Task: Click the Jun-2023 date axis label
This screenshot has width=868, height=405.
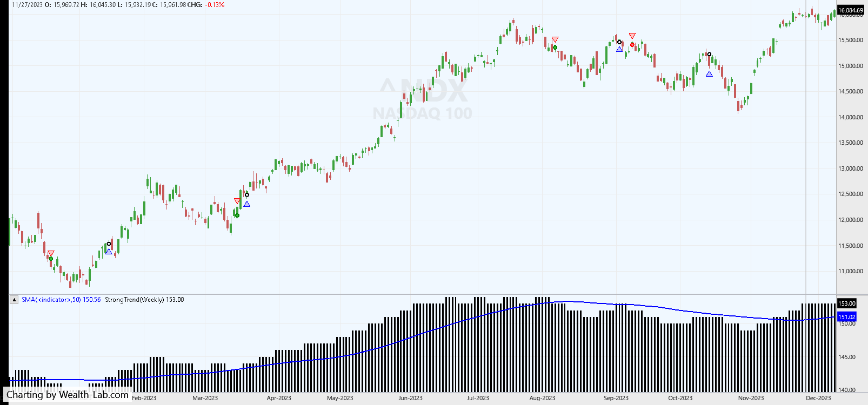Action: coord(411,398)
